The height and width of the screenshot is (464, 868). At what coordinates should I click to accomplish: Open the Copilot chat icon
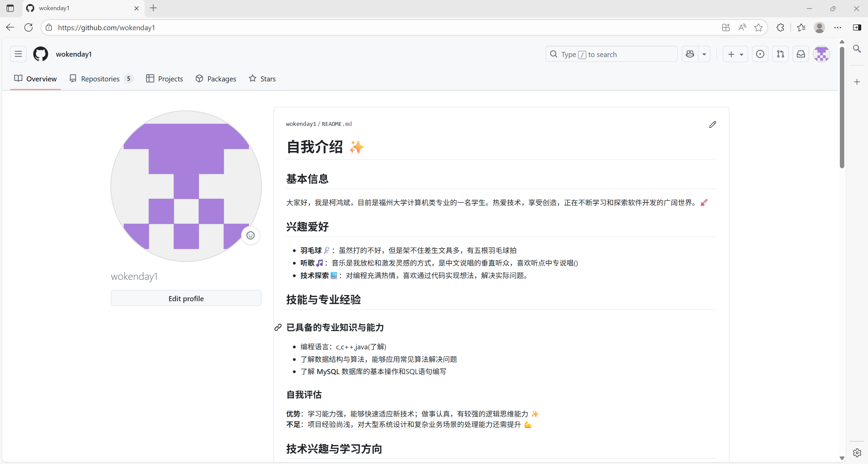point(690,54)
